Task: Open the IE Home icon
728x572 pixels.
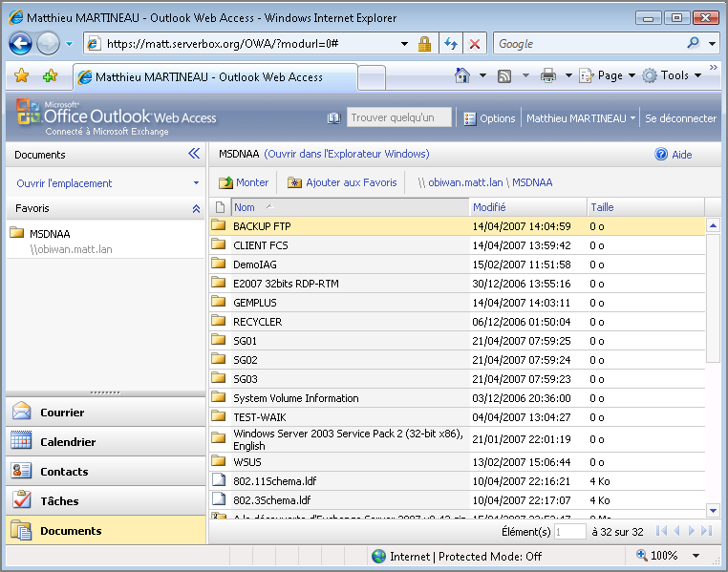Action: [x=462, y=75]
